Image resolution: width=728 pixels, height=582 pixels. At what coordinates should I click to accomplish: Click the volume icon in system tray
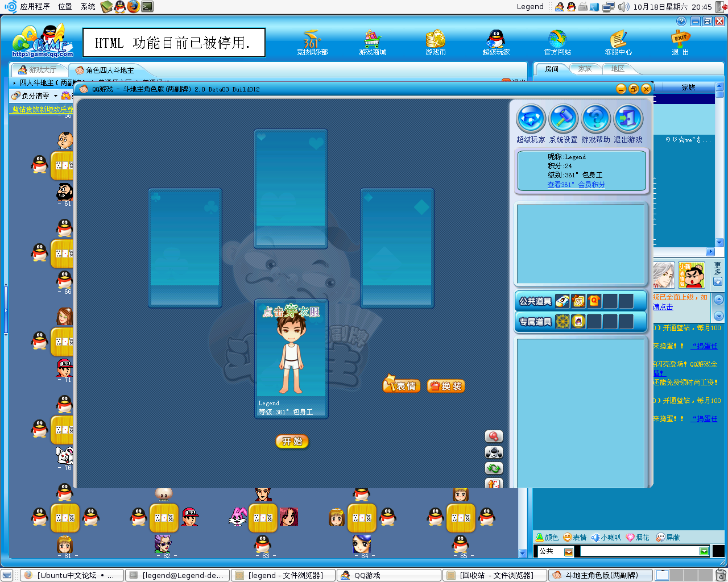(x=623, y=6)
